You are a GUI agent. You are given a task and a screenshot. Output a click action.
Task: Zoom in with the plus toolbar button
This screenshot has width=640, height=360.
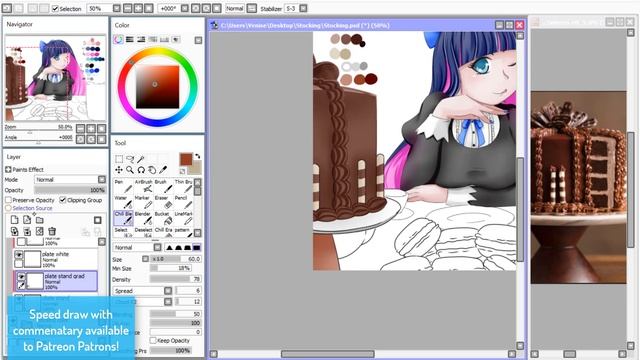(138, 8)
